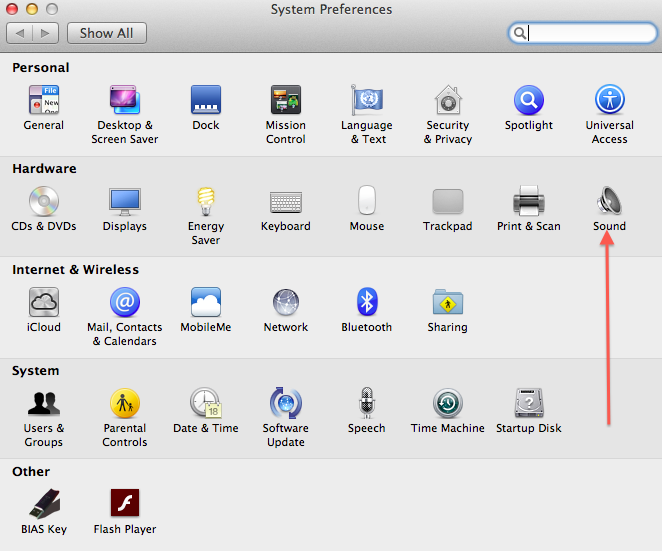Go back with the left arrow button

(x=19, y=33)
